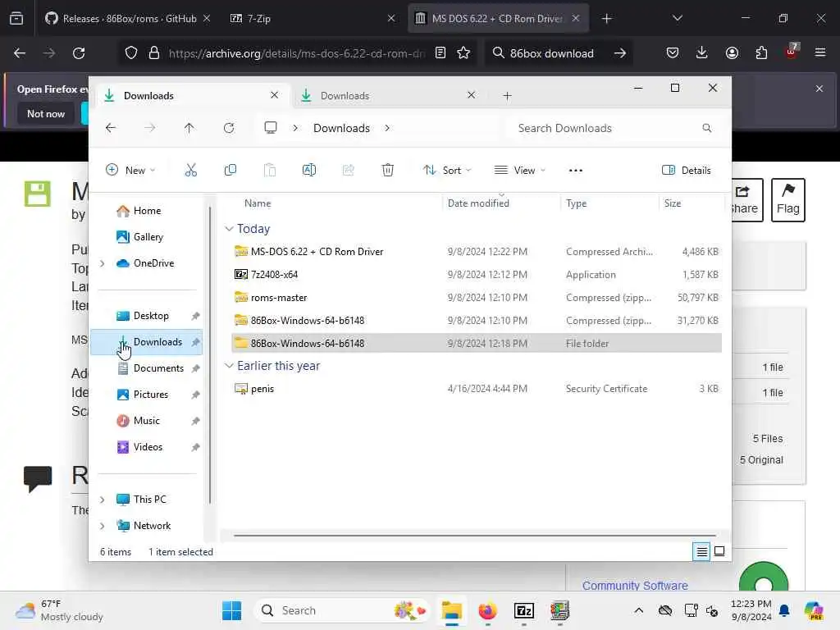Click the Pocket save icon in Firefox
Viewport: 840px width, 630px height.
point(673,53)
